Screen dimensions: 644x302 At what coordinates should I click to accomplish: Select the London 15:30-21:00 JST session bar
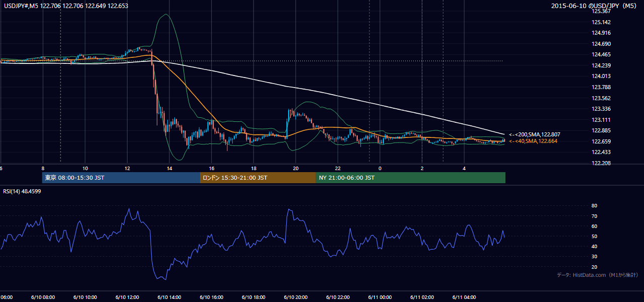pyautogui.click(x=258, y=178)
